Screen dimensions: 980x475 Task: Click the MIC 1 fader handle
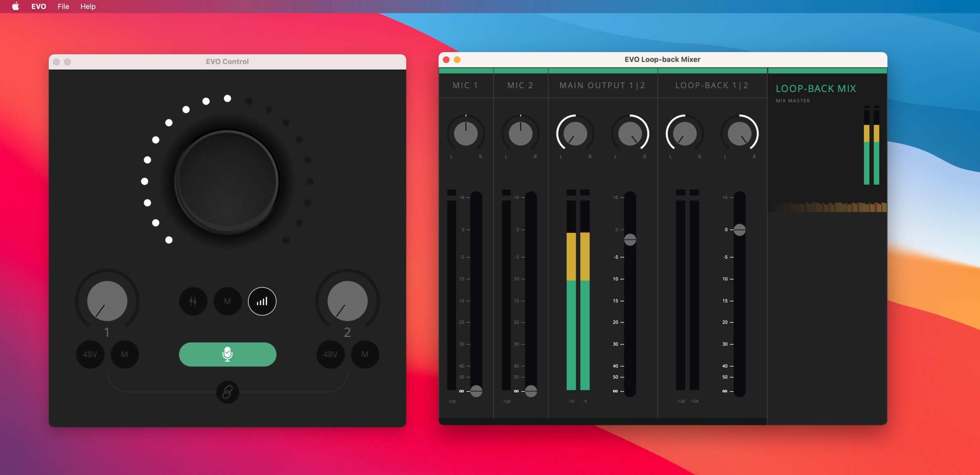pyautogui.click(x=476, y=391)
